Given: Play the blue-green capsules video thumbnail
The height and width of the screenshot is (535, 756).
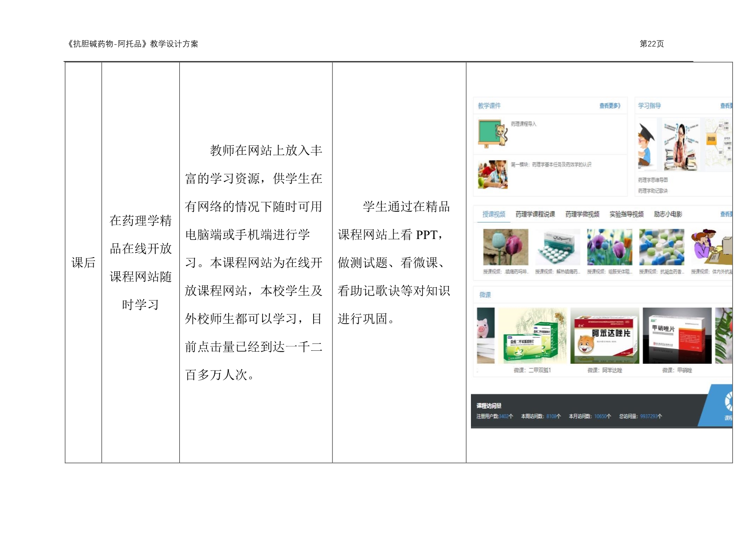Looking at the screenshot, I should click(x=662, y=247).
